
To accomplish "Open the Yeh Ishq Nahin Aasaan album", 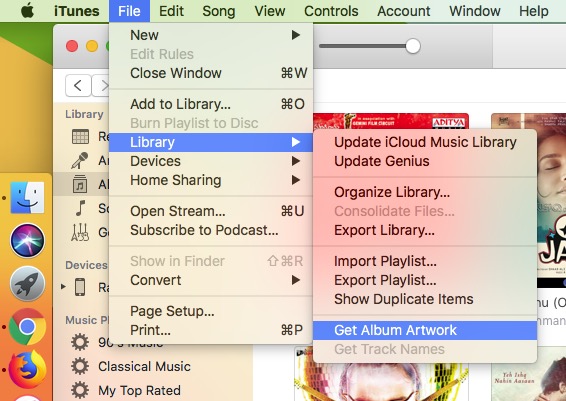I will 529,374.
